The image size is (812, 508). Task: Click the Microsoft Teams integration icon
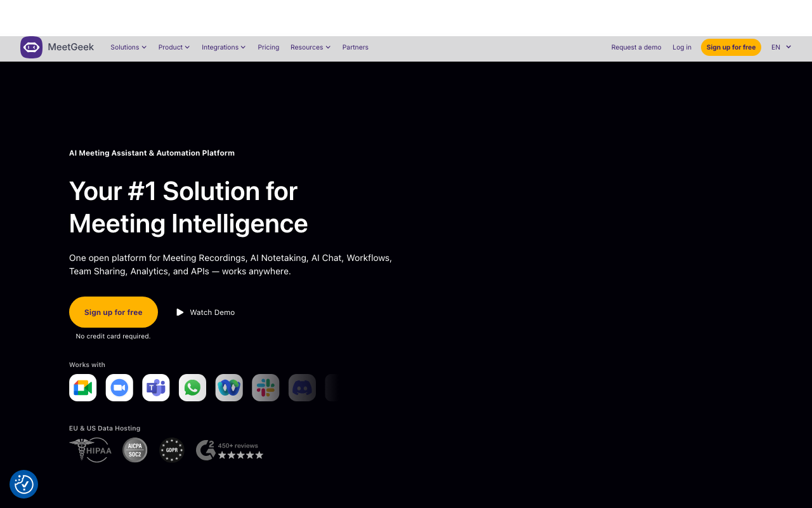click(156, 387)
